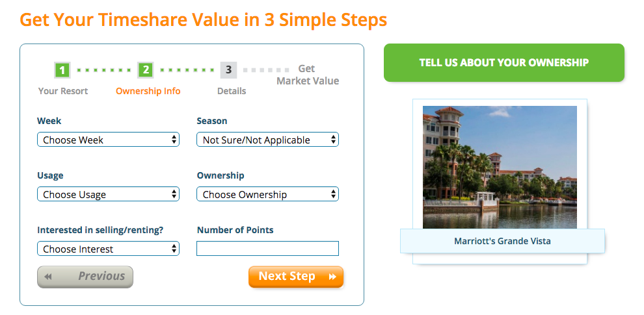Focus the Number of Points field
Image resolution: width=644 pixels, height=315 pixels.
click(268, 249)
